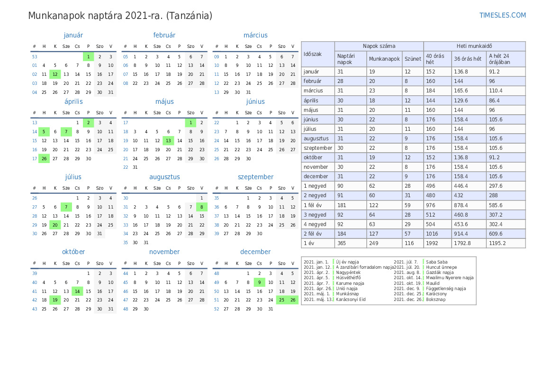Select the 'Heti munkaidő' table header
The height and width of the screenshot is (392, 554).
point(474,46)
